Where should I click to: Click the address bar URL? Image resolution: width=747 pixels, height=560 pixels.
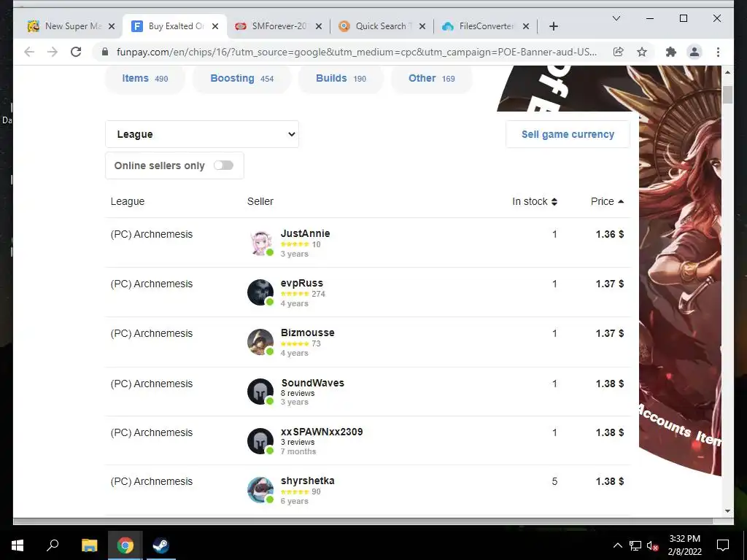click(x=356, y=52)
